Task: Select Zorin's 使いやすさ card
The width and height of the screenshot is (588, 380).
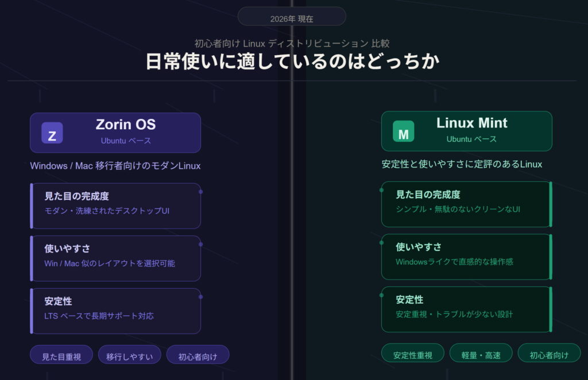Action: point(116,258)
